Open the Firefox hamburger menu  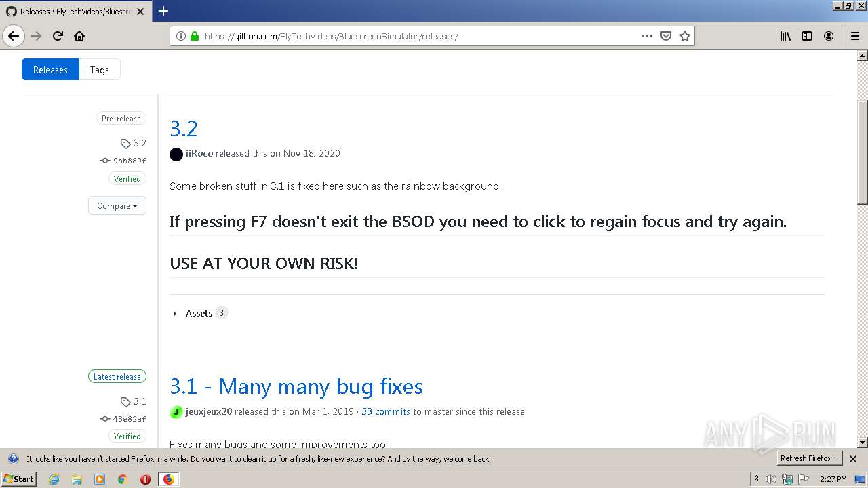click(x=855, y=36)
